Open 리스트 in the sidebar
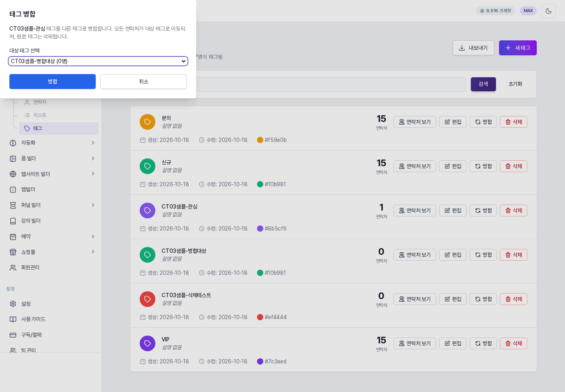The image size is (565, 392). (59, 115)
